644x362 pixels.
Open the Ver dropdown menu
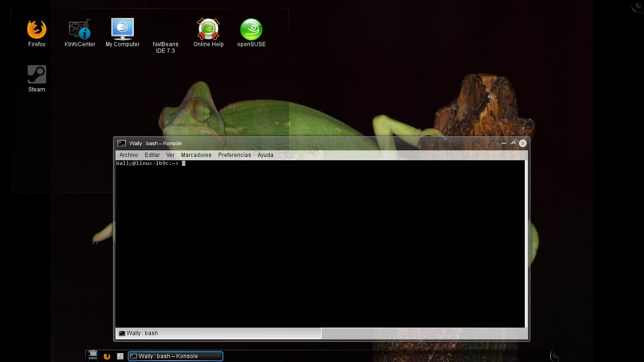coord(170,155)
